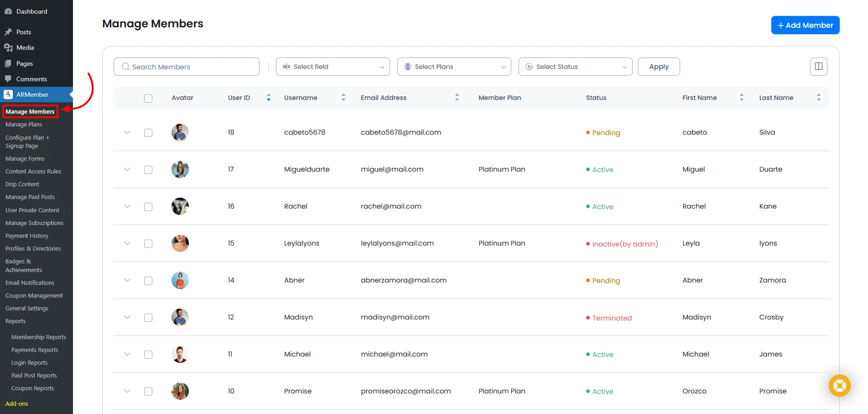This screenshot has width=868, height=414.
Task: Check the select-all checkbox in table header
Action: [148, 98]
